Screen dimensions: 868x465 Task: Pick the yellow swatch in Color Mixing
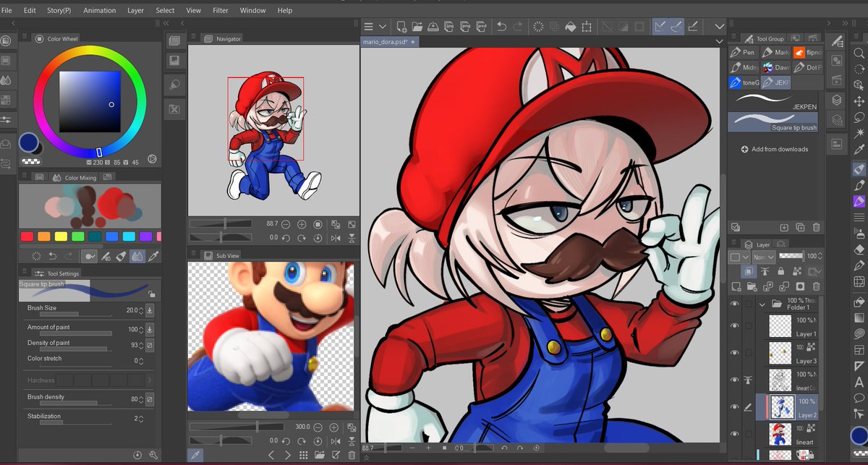coord(61,236)
